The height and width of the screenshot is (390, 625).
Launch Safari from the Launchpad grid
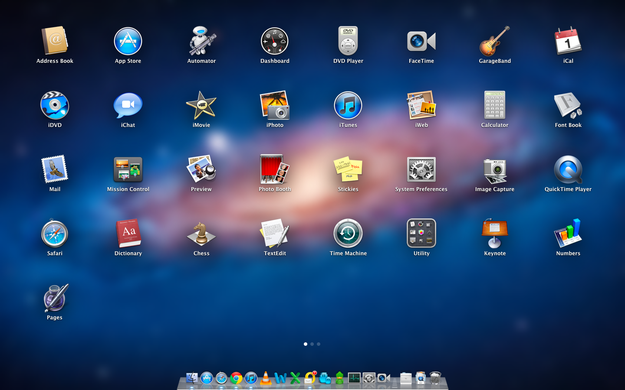[55, 233]
